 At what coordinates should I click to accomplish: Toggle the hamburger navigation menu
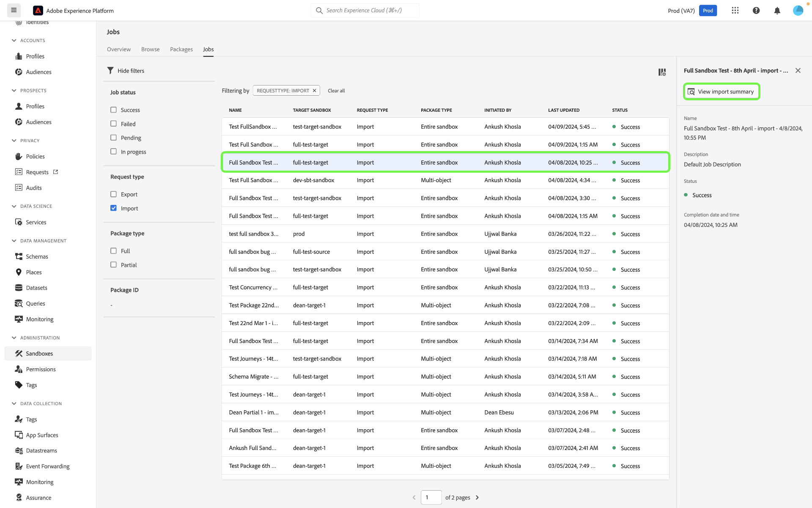(x=14, y=11)
